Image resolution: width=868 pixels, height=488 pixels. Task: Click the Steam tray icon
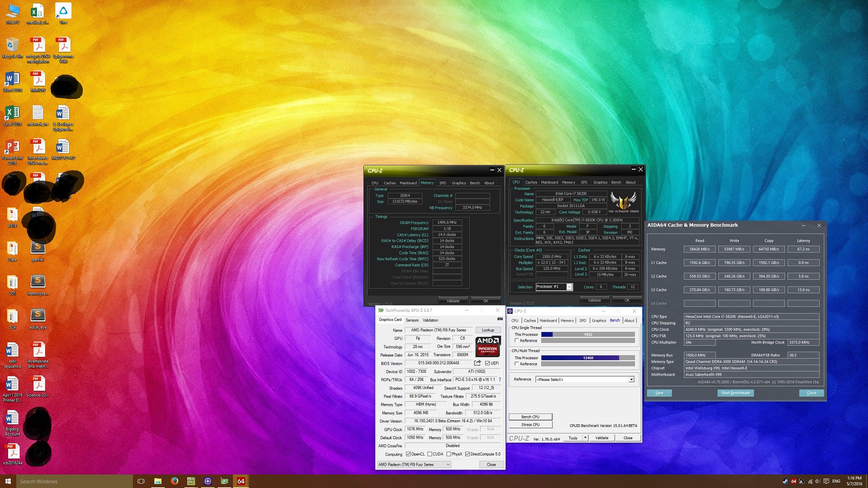785,481
